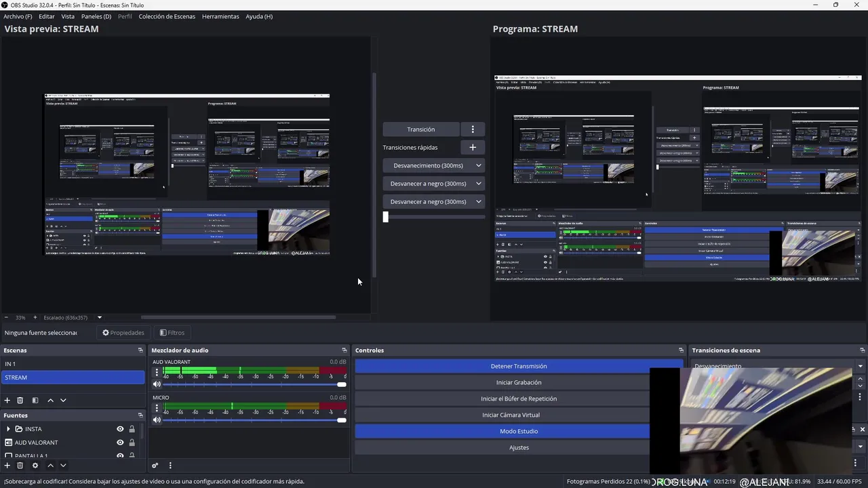Click Detener Transmisión button

click(519, 366)
